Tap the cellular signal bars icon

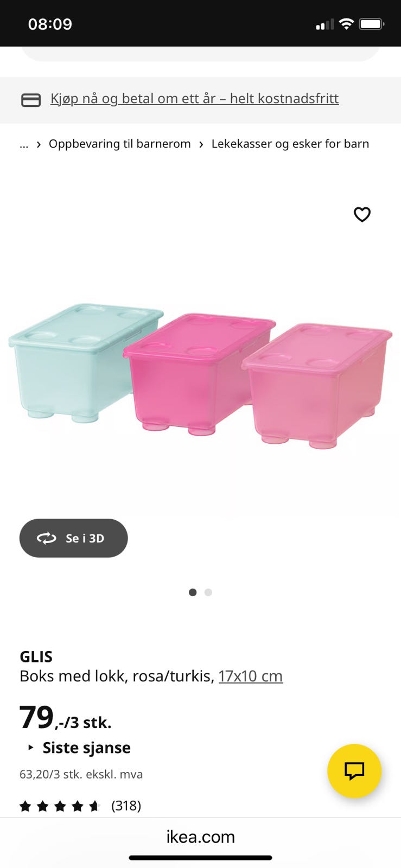coord(325,24)
